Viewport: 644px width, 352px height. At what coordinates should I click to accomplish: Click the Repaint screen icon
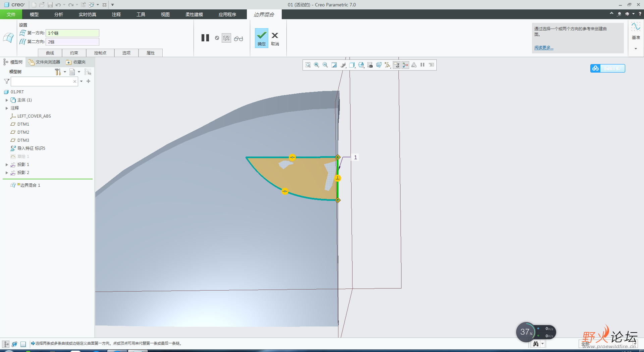(x=334, y=65)
